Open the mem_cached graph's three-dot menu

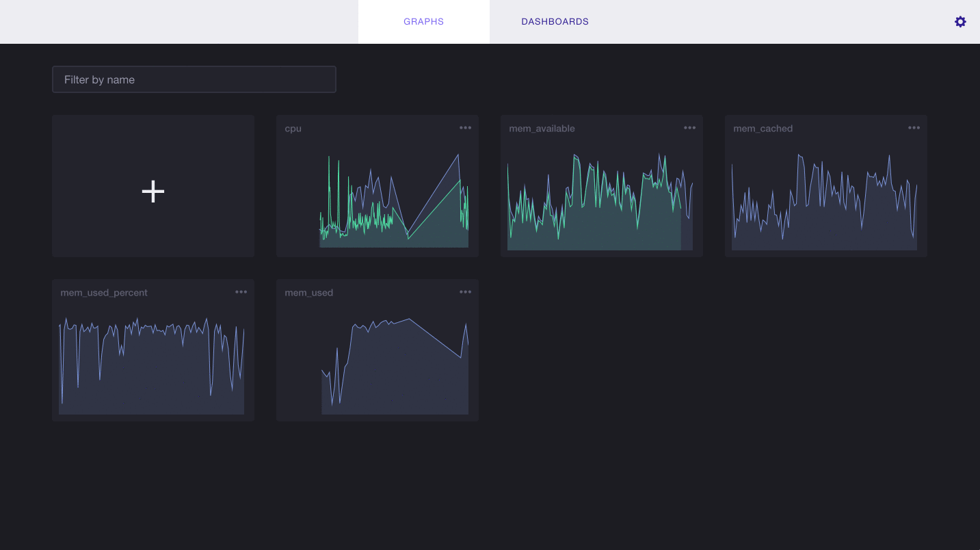[x=914, y=128]
